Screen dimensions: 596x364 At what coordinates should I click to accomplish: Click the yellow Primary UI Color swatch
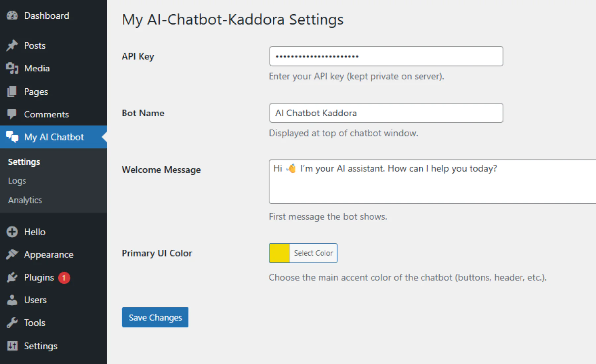click(x=279, y=253)
